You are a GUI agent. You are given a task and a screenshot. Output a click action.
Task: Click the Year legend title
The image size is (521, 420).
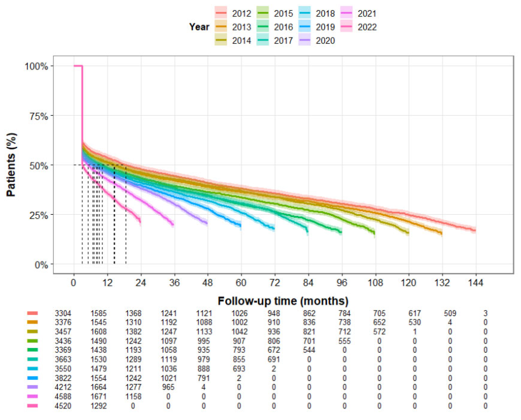tap(199, 27)
